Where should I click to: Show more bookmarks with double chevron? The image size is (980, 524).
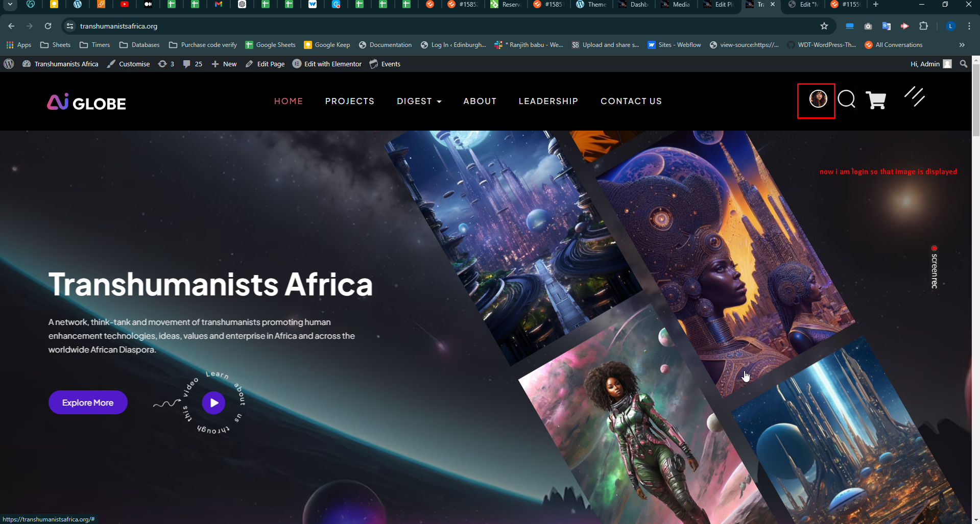pyautogui.click(x=962, y=45)
